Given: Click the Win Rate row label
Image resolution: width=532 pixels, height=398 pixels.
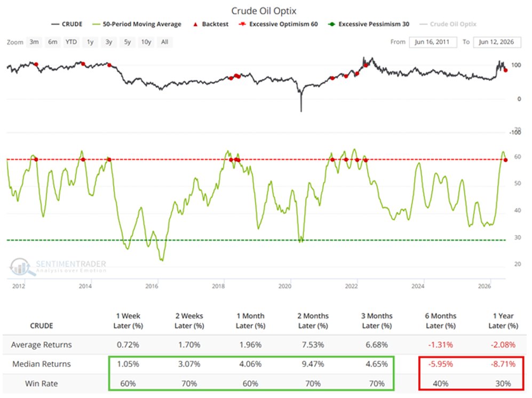Looking at the screenshot, I should tap(42, 384).
